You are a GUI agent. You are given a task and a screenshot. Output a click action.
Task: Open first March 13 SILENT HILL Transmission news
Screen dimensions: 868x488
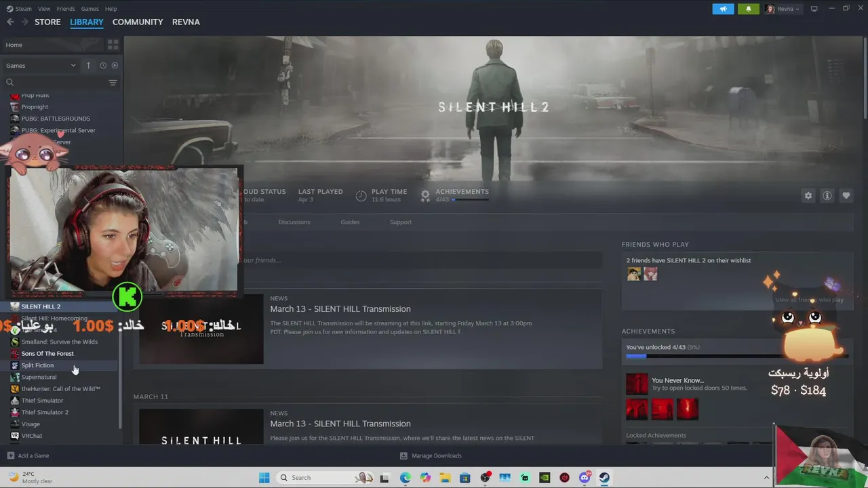(x=340, y=309)
